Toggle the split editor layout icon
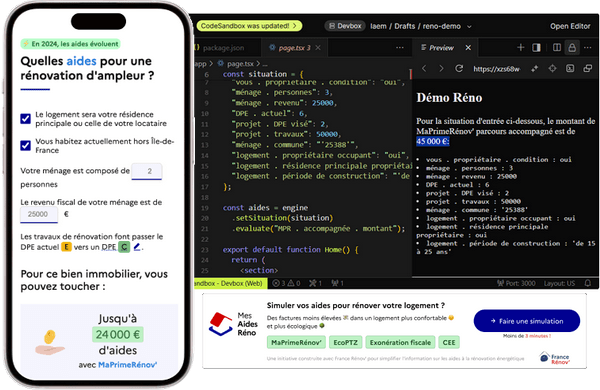The image size is (600, 390). [x=557, y=47]
